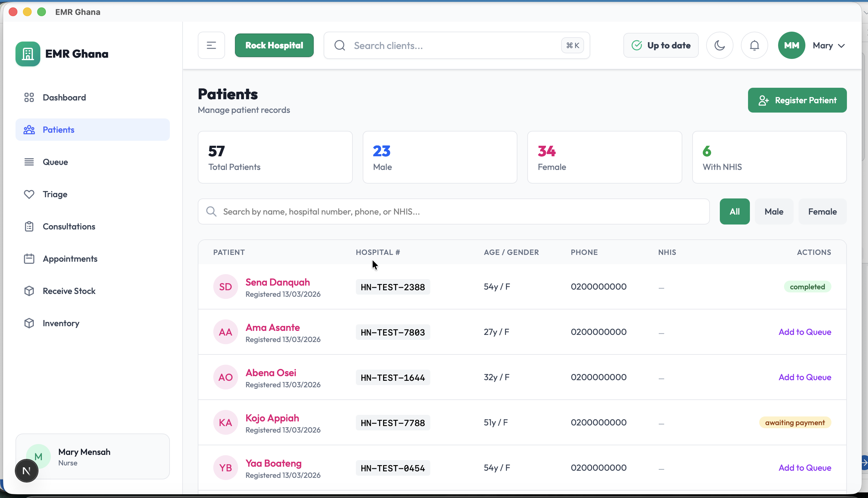Open the Up to date sync status
The height and width of the screenshot is (498, 868).
coord(661,45)
